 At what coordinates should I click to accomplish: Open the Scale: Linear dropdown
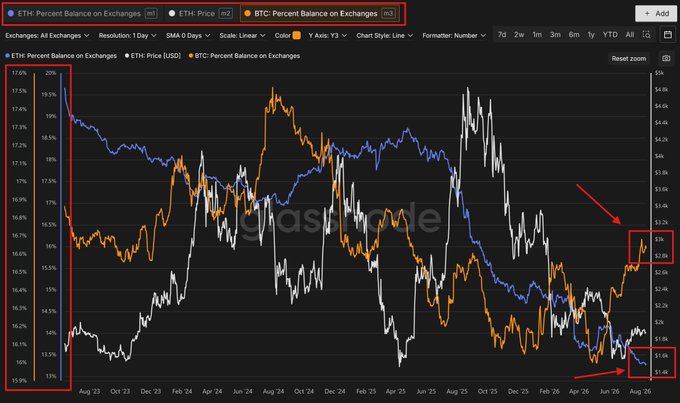pos(242,36)
